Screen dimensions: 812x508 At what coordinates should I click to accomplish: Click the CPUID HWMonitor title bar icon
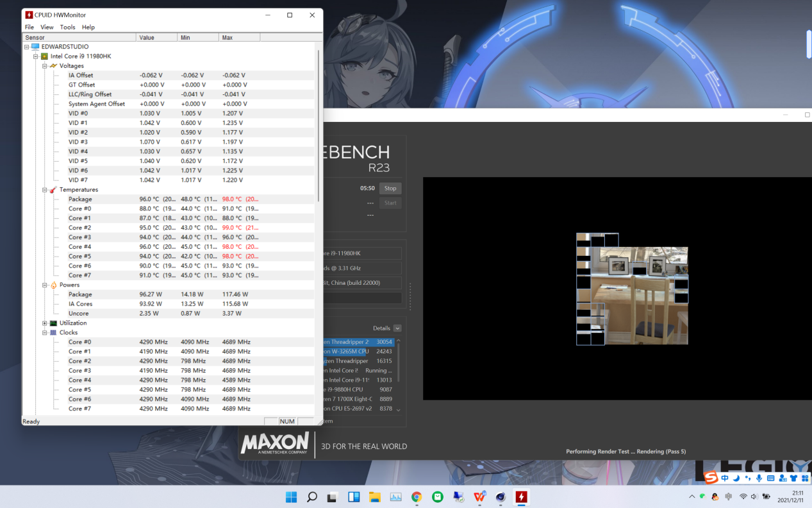(x=29, y=15)
